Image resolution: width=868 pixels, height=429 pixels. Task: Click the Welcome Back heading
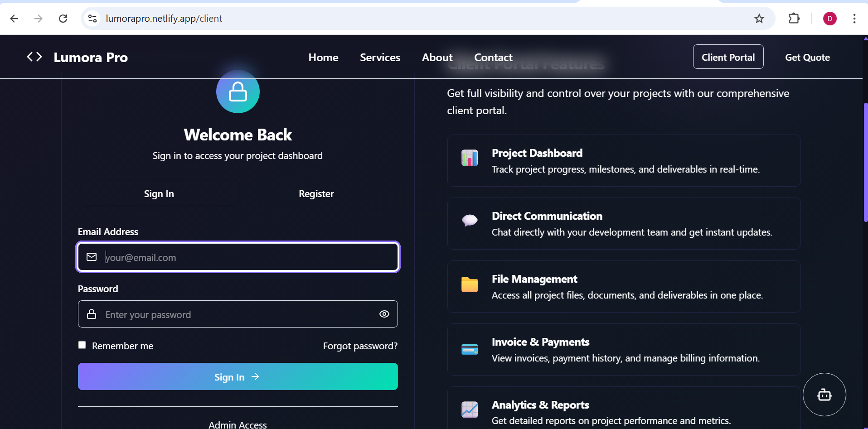click(238, 135)
